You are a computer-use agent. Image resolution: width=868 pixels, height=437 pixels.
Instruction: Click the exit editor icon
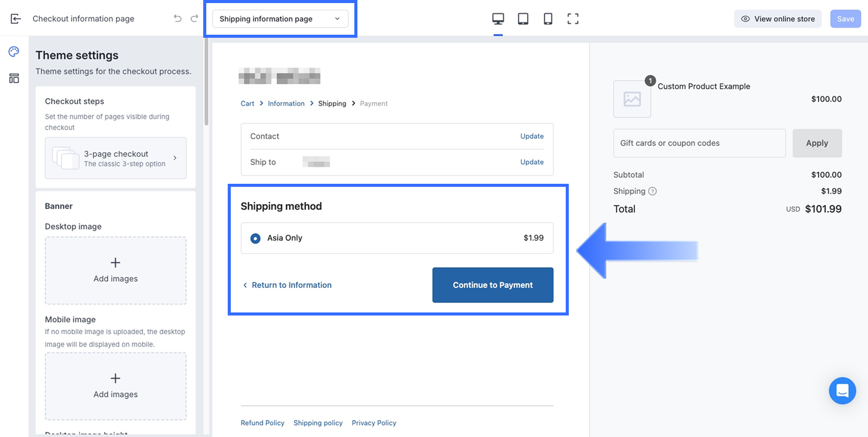pyautogui.click(x=16, y=19)
